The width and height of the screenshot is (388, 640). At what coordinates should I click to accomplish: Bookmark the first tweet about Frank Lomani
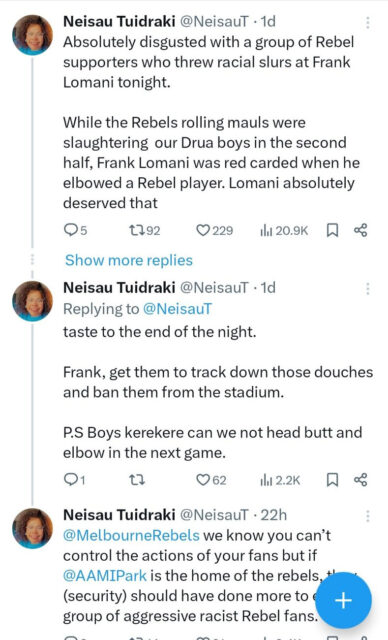[x=332, y=231]
